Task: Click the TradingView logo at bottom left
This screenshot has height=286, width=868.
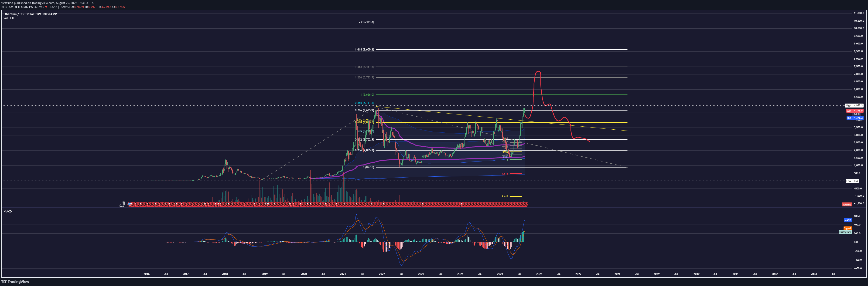Action: pos(15,282)
